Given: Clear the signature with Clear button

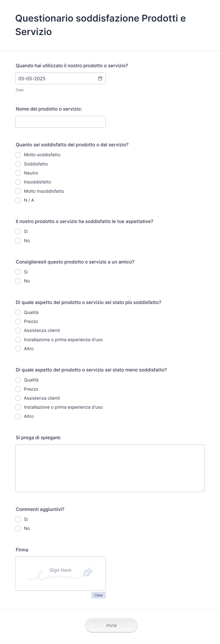Looking at the screenshot, I should (x=98, y=595).
